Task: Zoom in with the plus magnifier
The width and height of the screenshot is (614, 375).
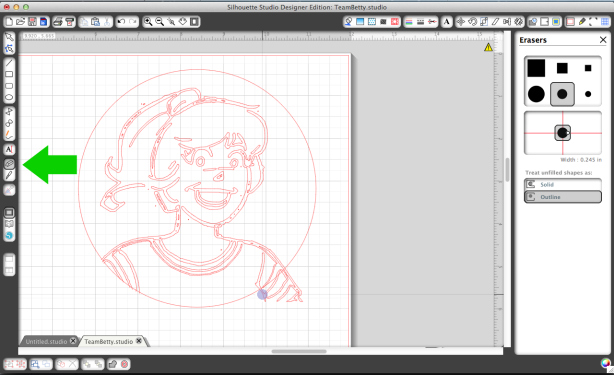Action: (x=148, y=22)
